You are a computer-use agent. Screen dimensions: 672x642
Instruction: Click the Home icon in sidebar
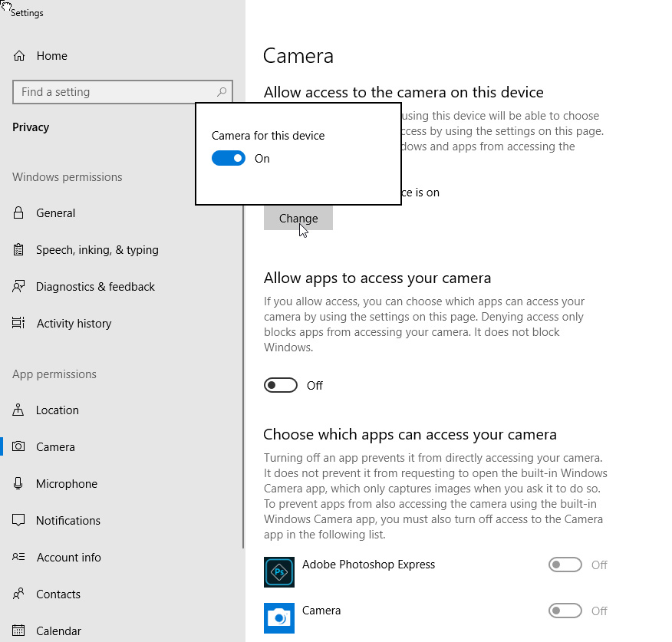[19, 56]
